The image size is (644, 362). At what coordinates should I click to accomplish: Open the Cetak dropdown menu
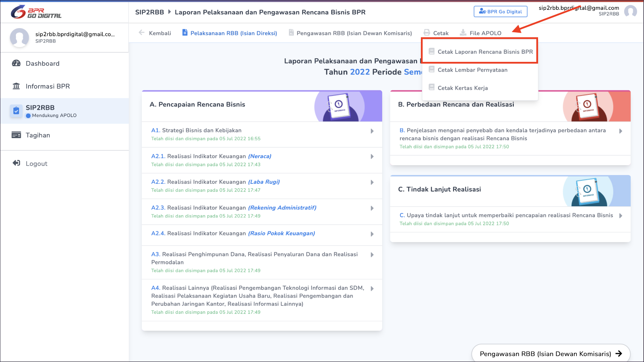pos(436,33)
